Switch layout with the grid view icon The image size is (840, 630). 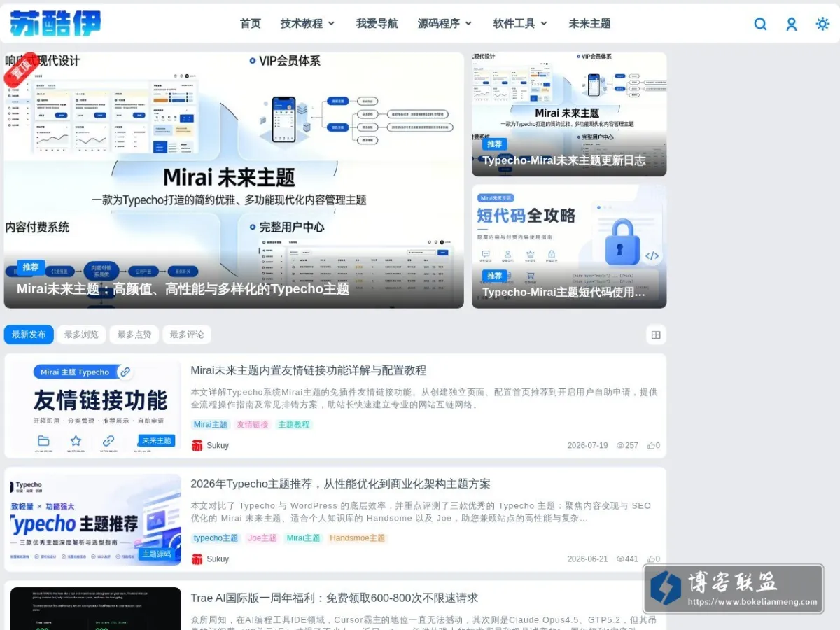coord(656,335)
